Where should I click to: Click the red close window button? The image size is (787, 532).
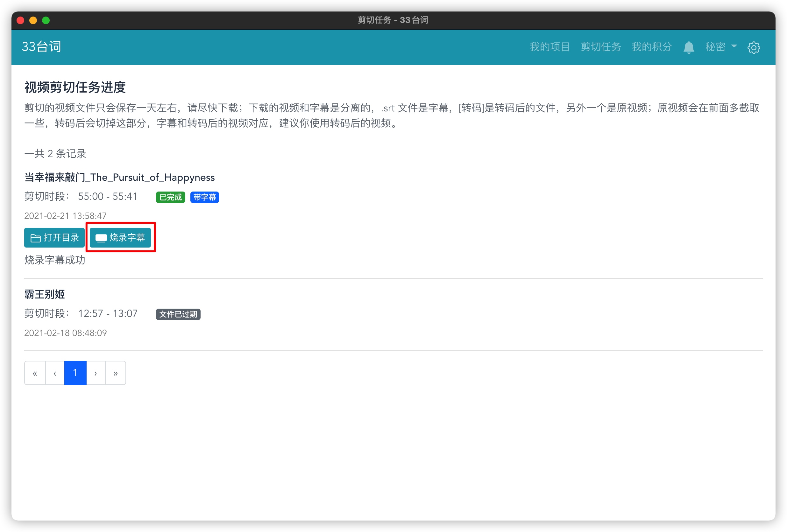coord(20,20)
